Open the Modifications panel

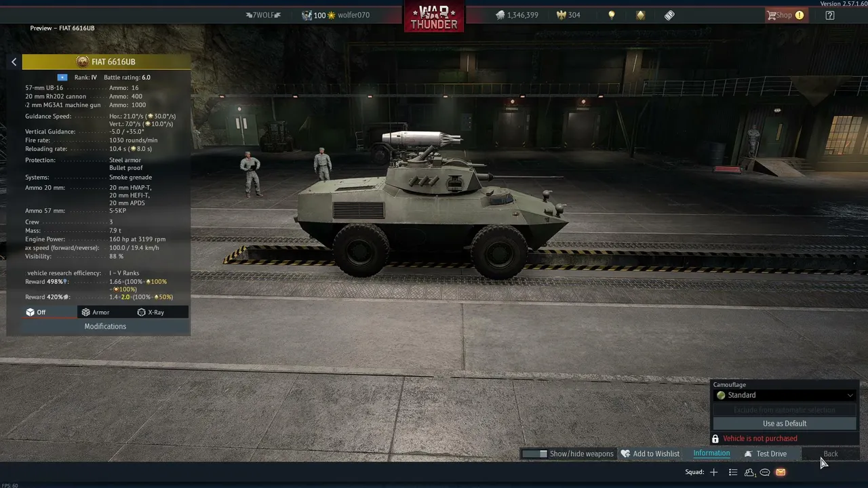[x=105, y=327]
